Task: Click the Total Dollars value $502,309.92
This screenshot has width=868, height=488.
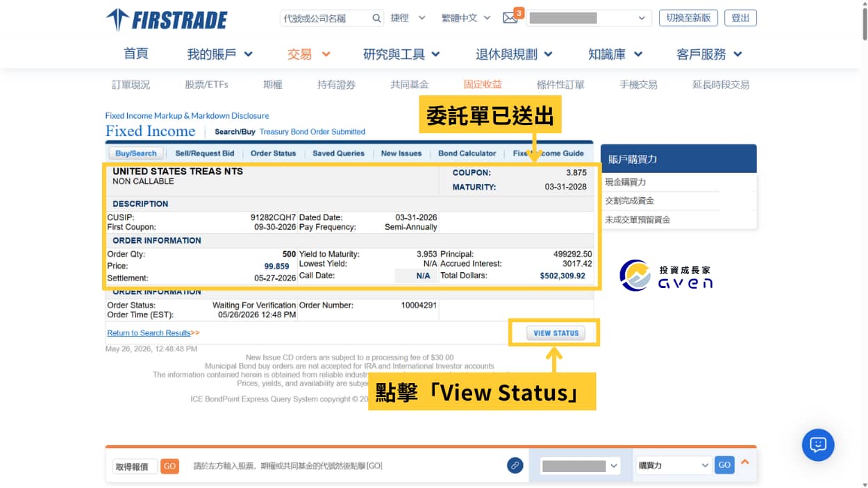Action: tap(562, 276)
